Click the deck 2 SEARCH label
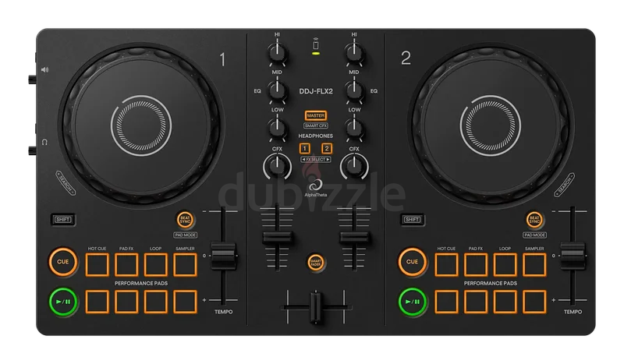The height and width of the screenshot is (364, 624). [565, 184]
